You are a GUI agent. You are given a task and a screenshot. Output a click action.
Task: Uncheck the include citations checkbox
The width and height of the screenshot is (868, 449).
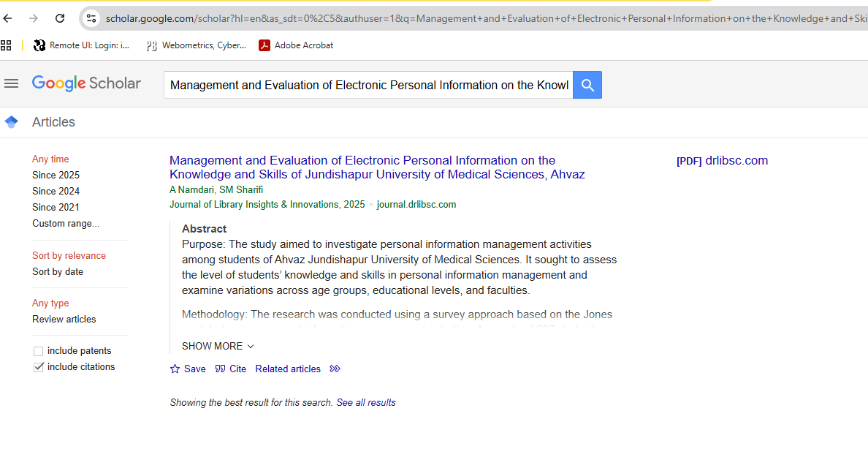coord(38,367)
